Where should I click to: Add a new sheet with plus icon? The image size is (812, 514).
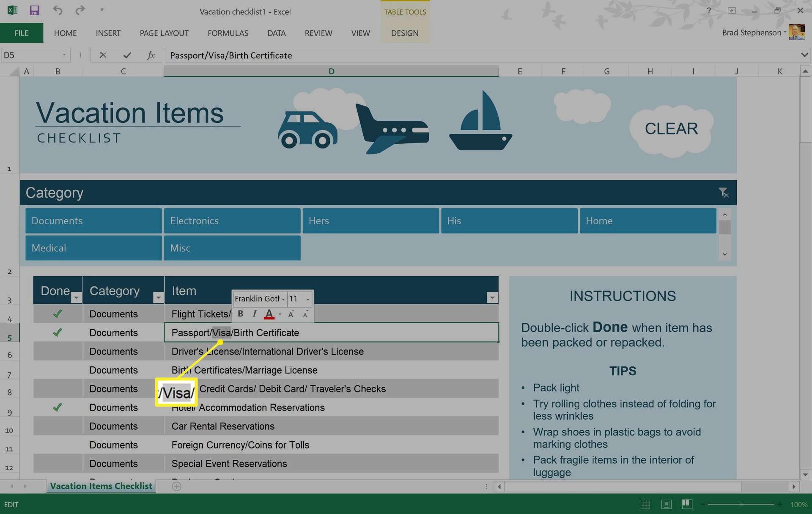tap(176, 487)
